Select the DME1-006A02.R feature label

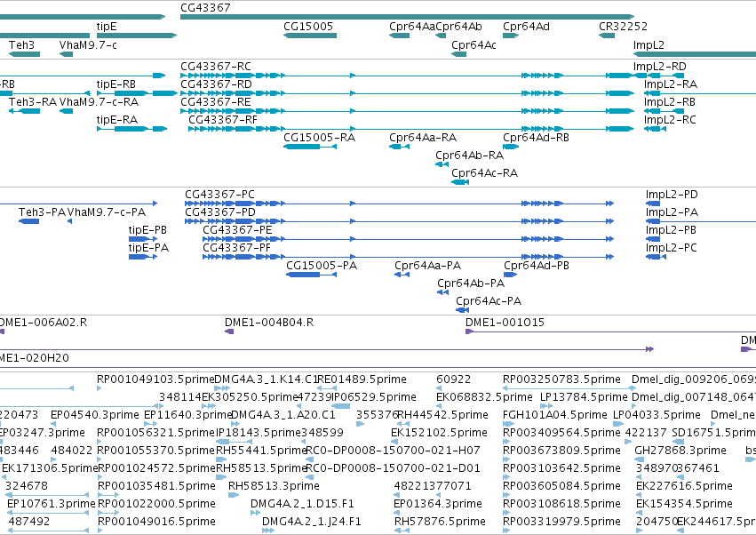coord(43,323)
